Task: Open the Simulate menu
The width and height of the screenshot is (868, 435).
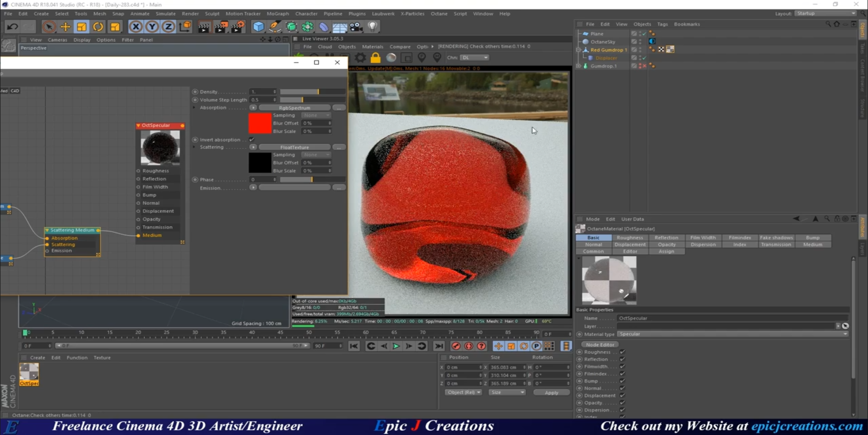Action: coord(165,14)
